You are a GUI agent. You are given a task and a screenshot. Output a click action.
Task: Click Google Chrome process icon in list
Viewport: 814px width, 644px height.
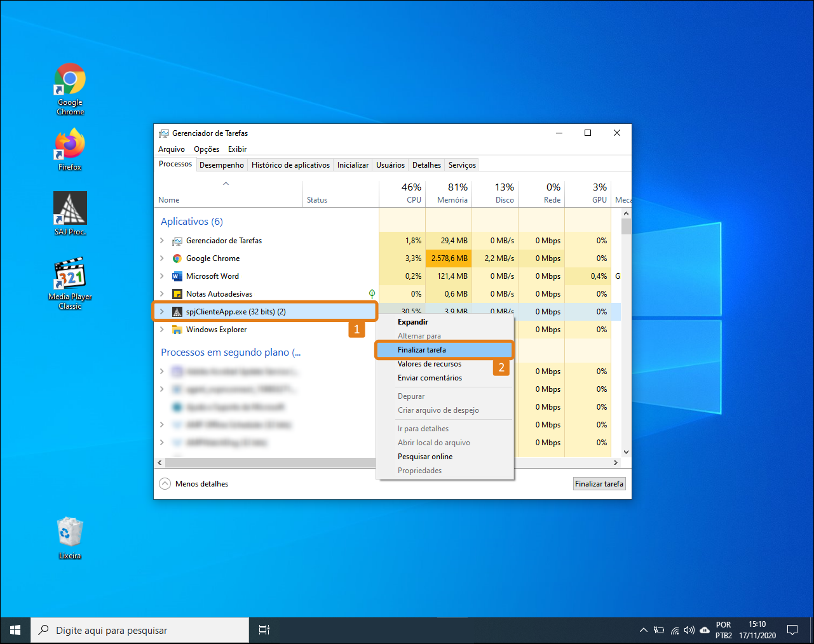click(177, 258)
